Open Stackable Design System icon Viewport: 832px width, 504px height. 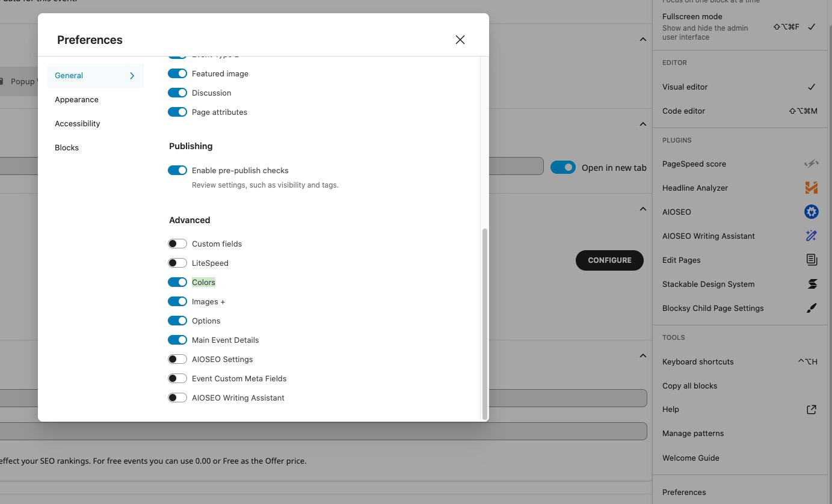812,284
